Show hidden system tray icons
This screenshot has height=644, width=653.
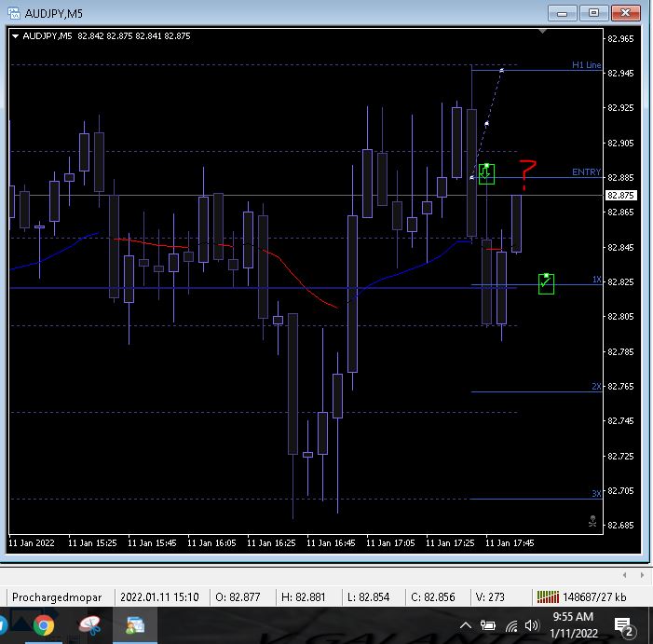click(466, 625)
